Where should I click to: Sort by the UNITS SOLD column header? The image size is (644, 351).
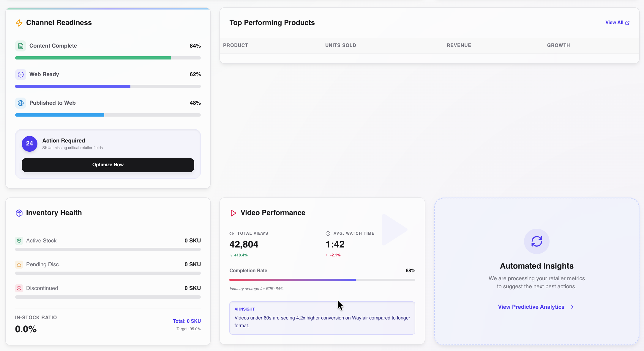(340, 46)
